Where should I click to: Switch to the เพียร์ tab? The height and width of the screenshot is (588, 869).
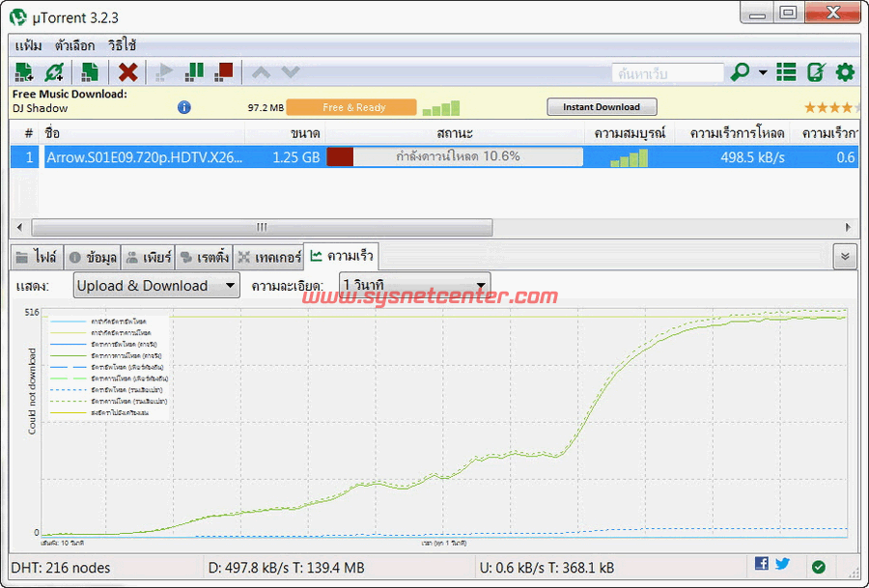(x=149, y=257)
